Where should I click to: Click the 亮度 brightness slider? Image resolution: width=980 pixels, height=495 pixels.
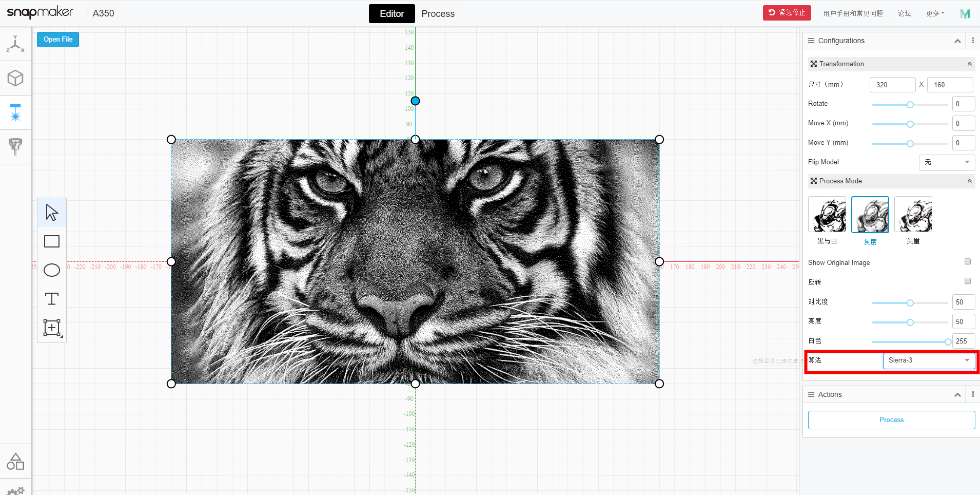910,322
